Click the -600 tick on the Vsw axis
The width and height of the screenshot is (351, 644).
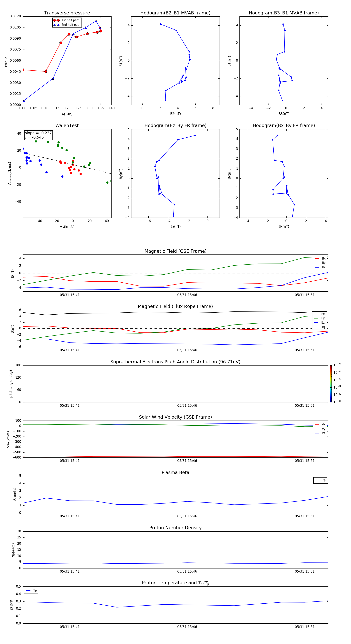pyautogui.click(x=17, y=457)
